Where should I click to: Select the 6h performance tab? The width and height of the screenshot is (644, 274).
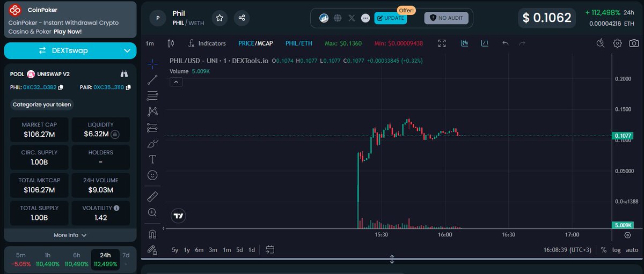click(x=77, y=260)
